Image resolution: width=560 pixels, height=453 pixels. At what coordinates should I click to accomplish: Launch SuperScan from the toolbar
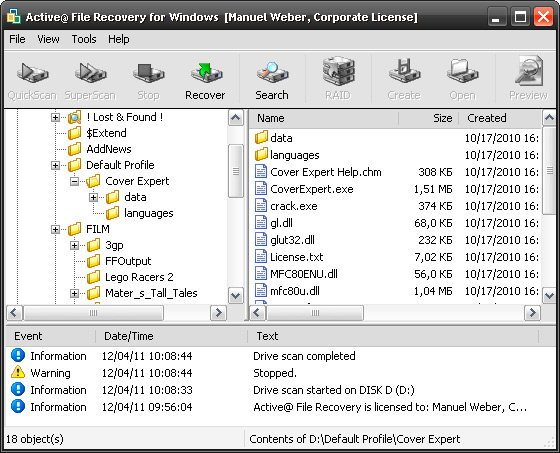(90, 80)
